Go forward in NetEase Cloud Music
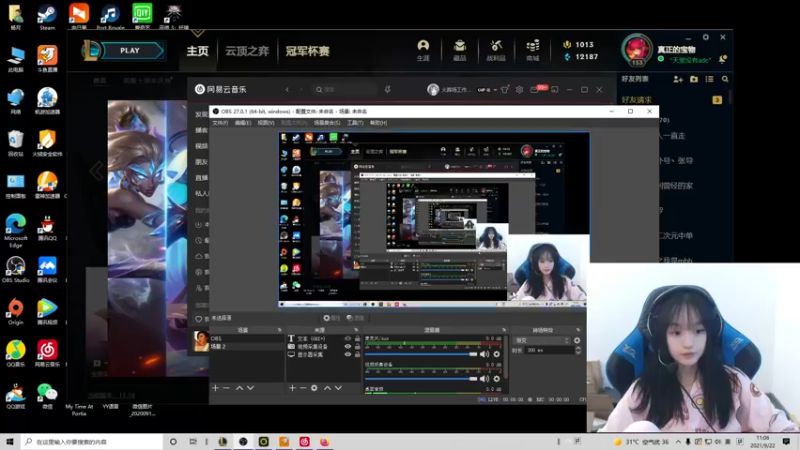The image size is (800, 450). click(x=301, y=89)
